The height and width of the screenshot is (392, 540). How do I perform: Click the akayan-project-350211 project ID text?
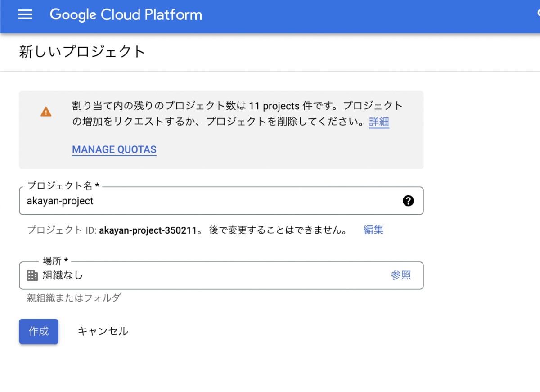(148, 230)
